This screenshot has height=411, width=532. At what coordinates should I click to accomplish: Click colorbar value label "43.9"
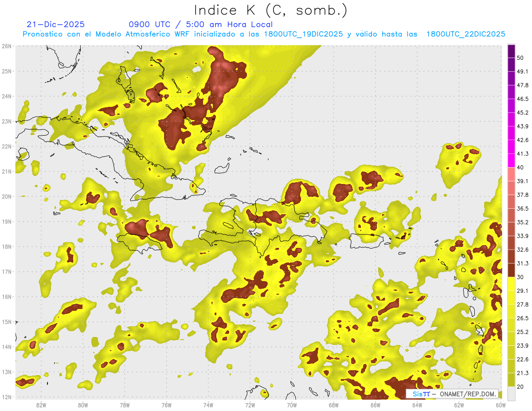pos(523,126)
